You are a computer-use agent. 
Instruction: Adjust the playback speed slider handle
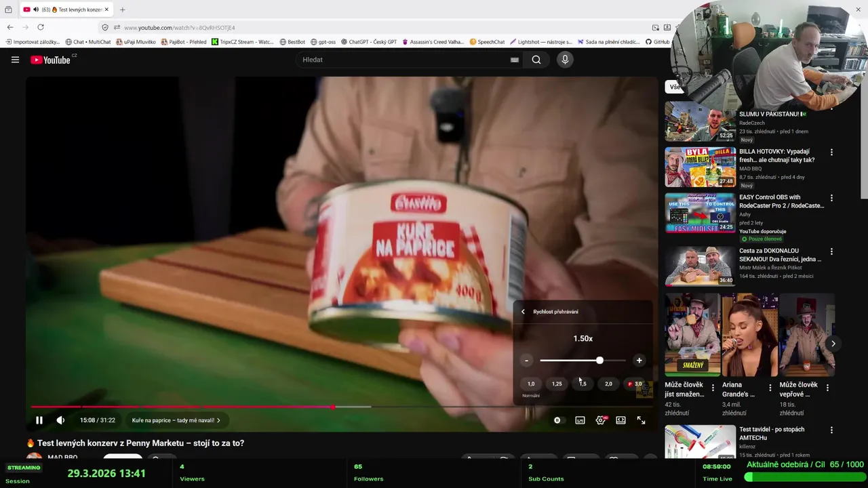pos(599,361)
